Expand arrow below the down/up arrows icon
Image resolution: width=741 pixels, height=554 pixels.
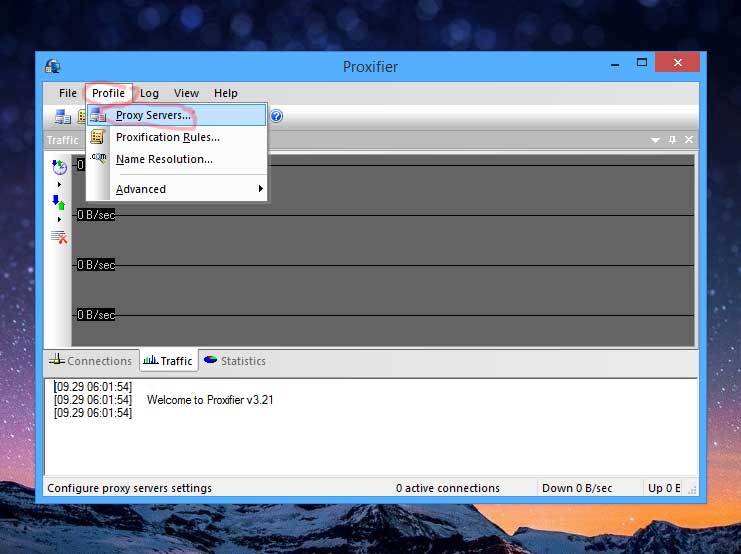point(59,219)
